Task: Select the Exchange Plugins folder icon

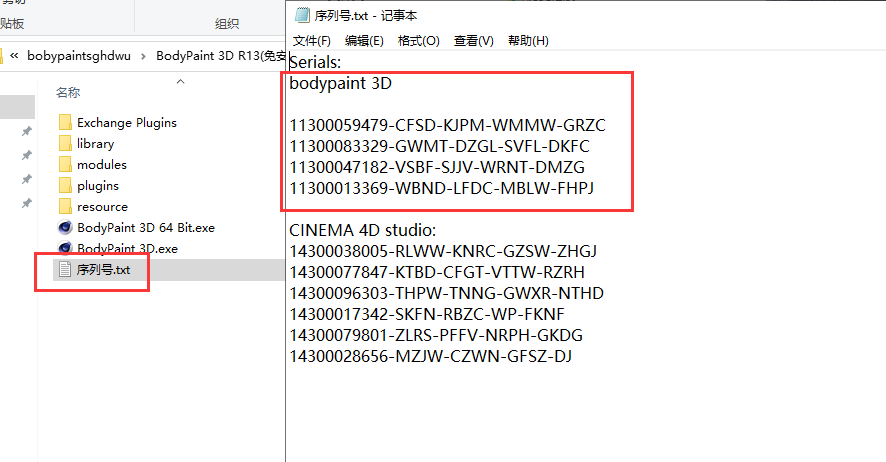Action: coord(65,122)
